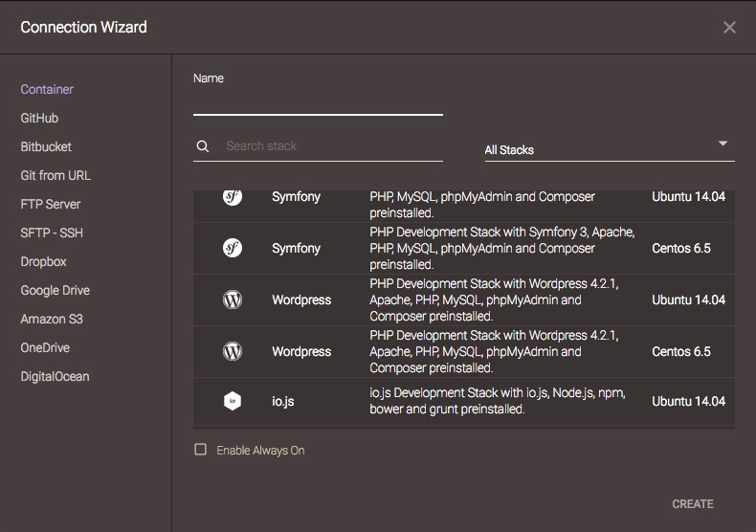
Task: Click Centos 6.5 in the Symfony row
Action: (681, 248)
